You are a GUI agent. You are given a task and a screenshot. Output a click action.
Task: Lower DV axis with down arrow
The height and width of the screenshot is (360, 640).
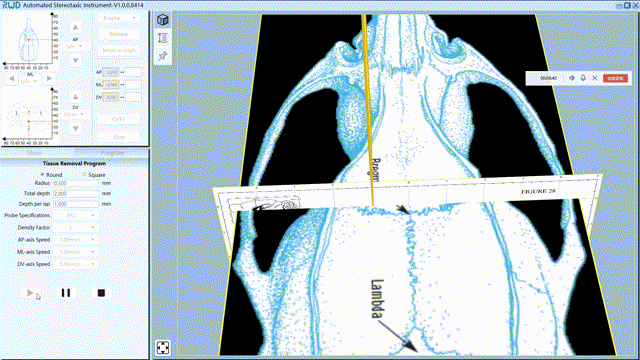click(75, 128)
